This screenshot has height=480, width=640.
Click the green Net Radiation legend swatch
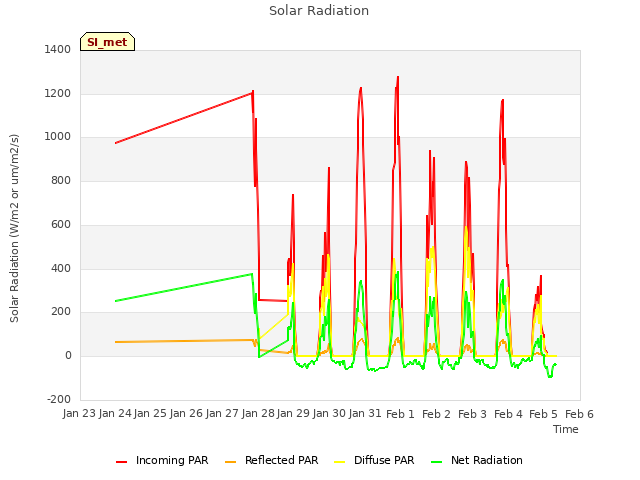[437, 462]
